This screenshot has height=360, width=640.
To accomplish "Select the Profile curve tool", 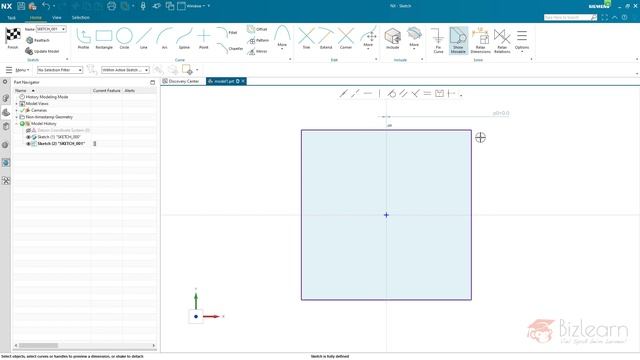I will click(83, 38).
